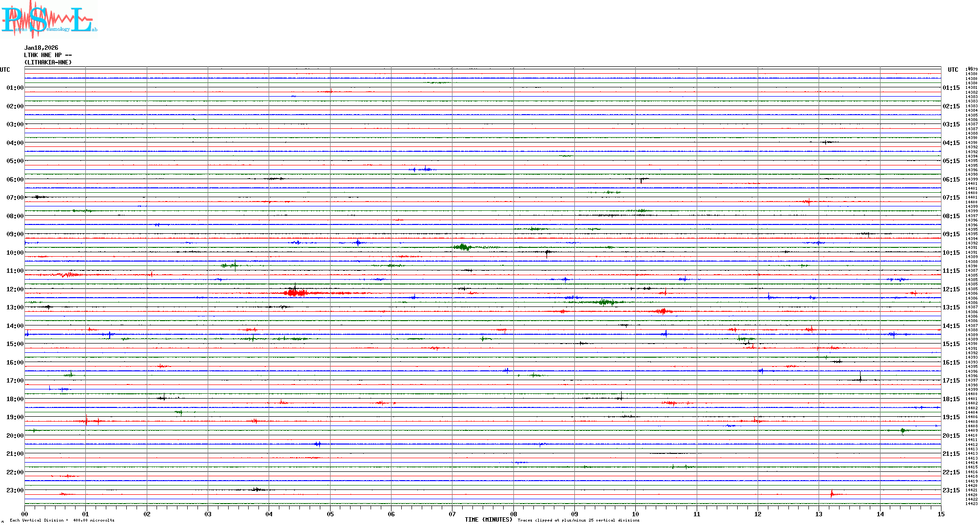
Task: Click the (LITHAKIA-HNE) station name label
Action: 48,62
